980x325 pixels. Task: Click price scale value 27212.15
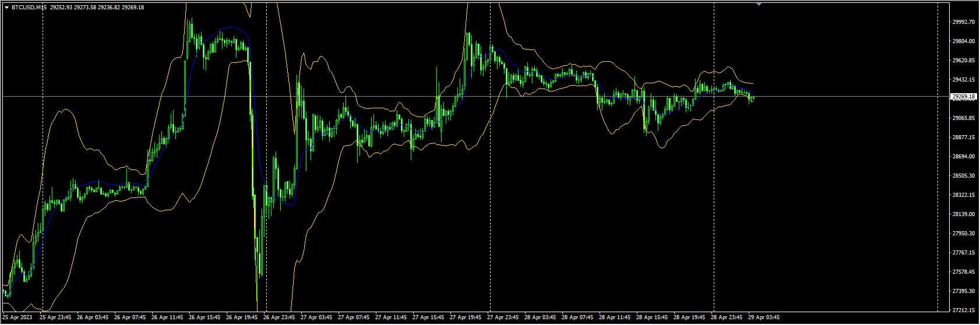tap(964, 310)
